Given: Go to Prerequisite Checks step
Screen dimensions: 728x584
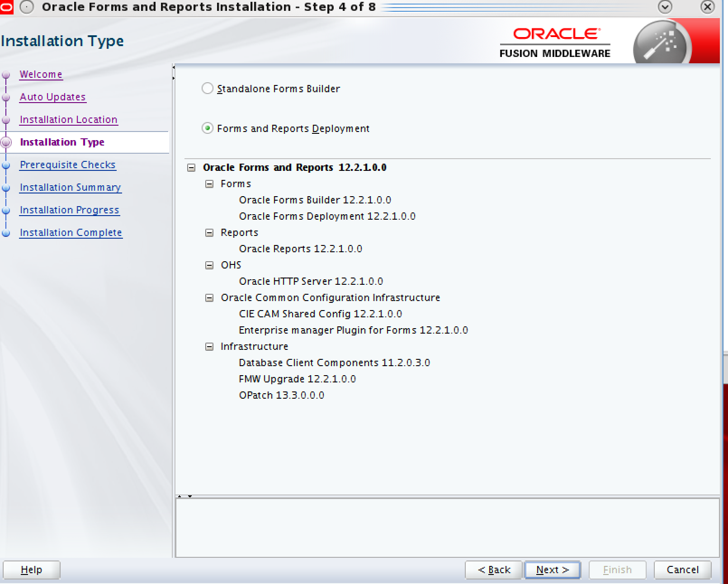Looking at the screenshot, I should [x=67, y=165].
